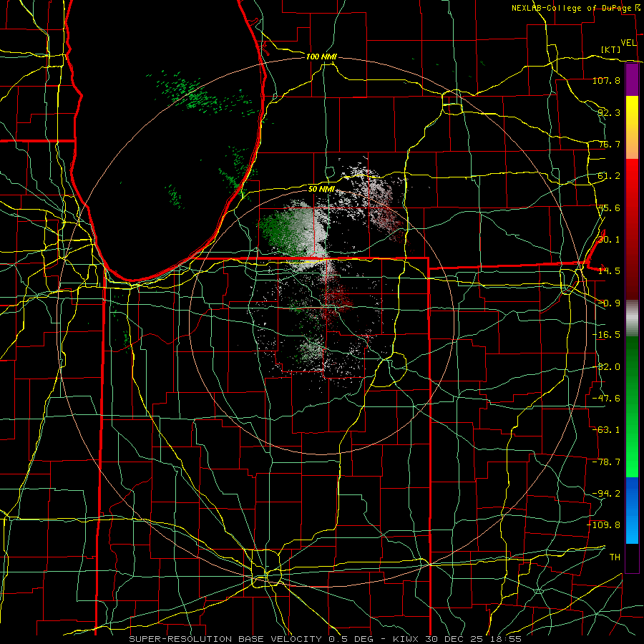Screen dimensions: 644x644
Task: Click the purple segment of the velocity color bar
Action: click(x=632, y=80)
